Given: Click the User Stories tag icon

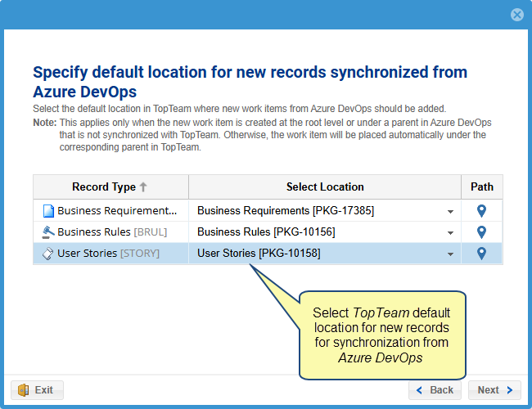Looking at the screenshot, I should pos(47,254).
